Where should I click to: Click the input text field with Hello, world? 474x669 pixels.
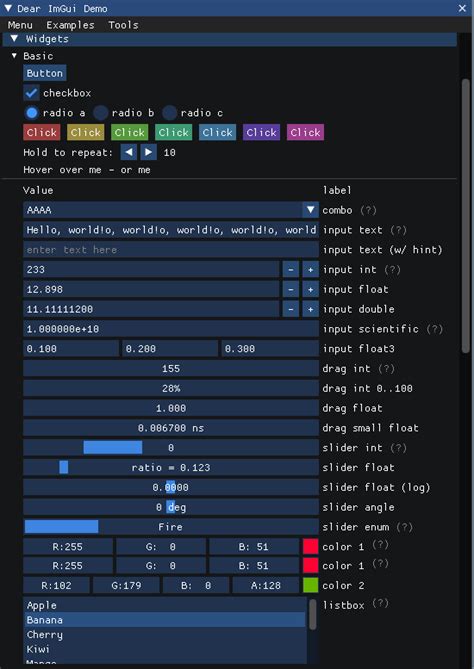click(x=171, y=230)
